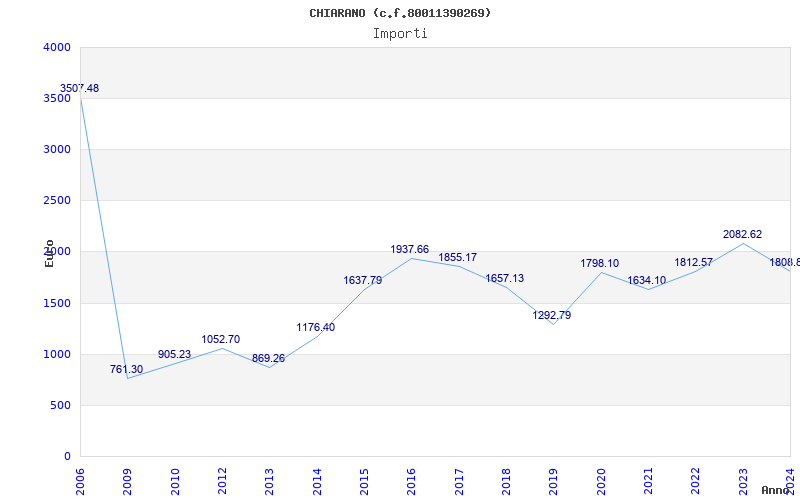Click x-axis year 2015
Viewport: 800px width, 500px height.
[364, 482]
